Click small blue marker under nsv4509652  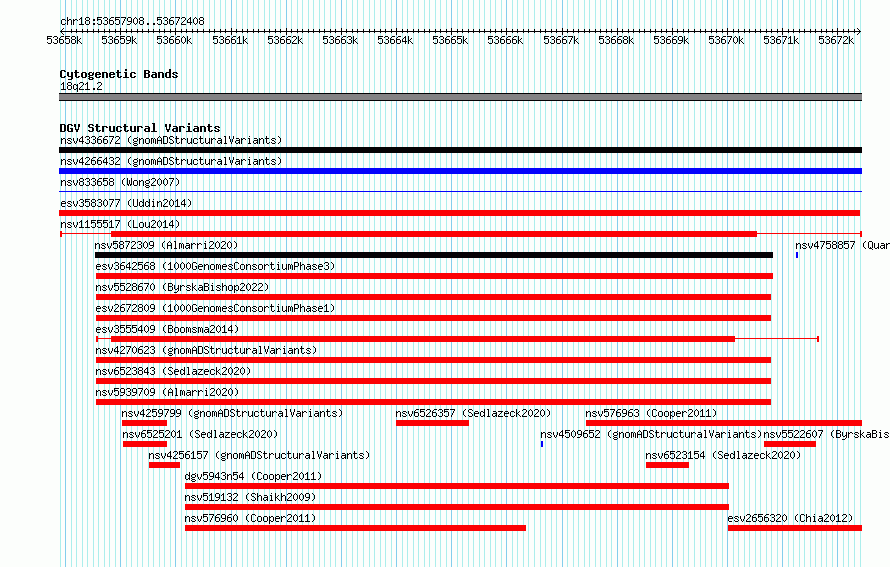(542, 444)
